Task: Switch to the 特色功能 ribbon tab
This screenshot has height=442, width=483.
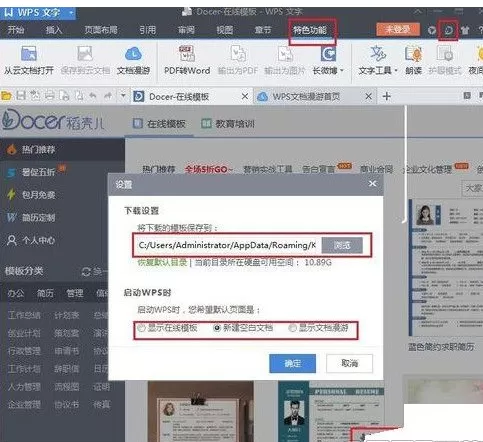Action: (x=310, y=30)
